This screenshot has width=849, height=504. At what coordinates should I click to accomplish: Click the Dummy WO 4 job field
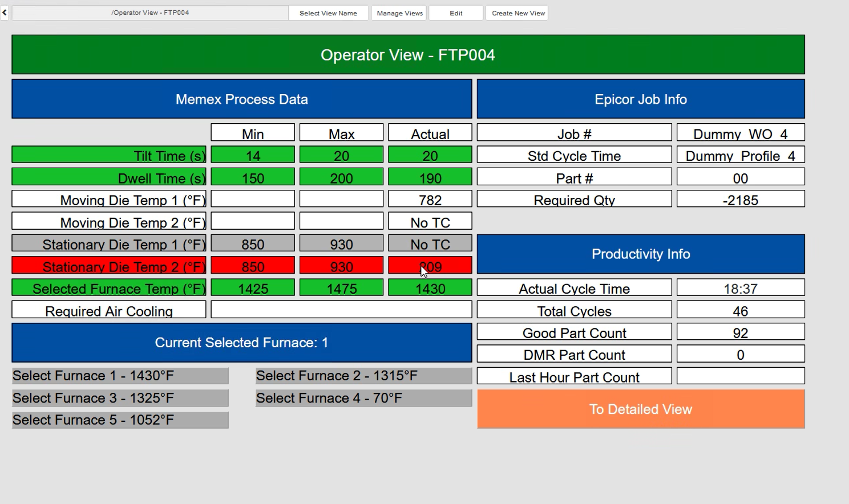(x=740, y=133)
